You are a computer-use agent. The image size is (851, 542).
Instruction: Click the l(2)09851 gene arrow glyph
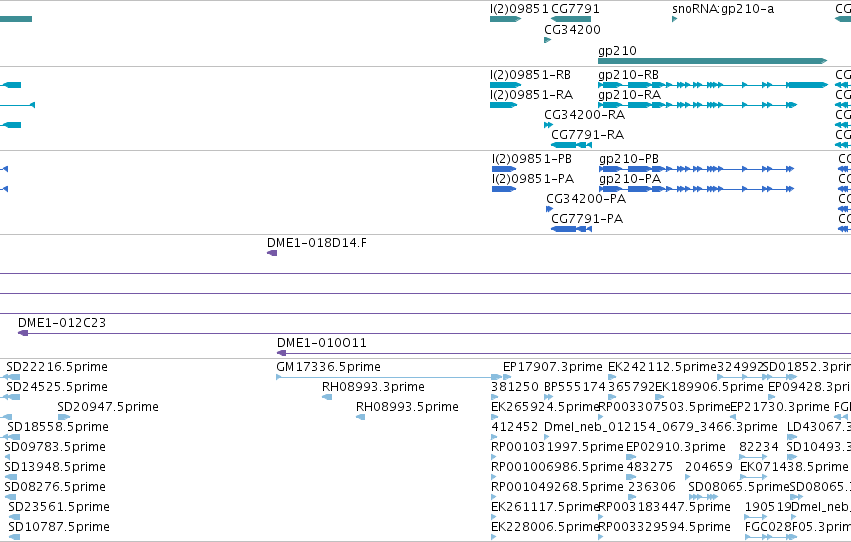tap(505, 19)
